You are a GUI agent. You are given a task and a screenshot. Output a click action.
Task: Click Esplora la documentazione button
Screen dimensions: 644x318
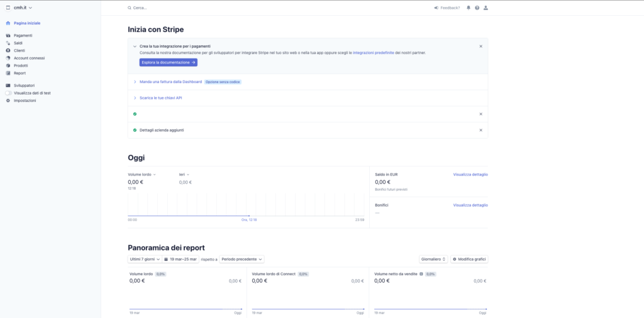pos(169,62)
